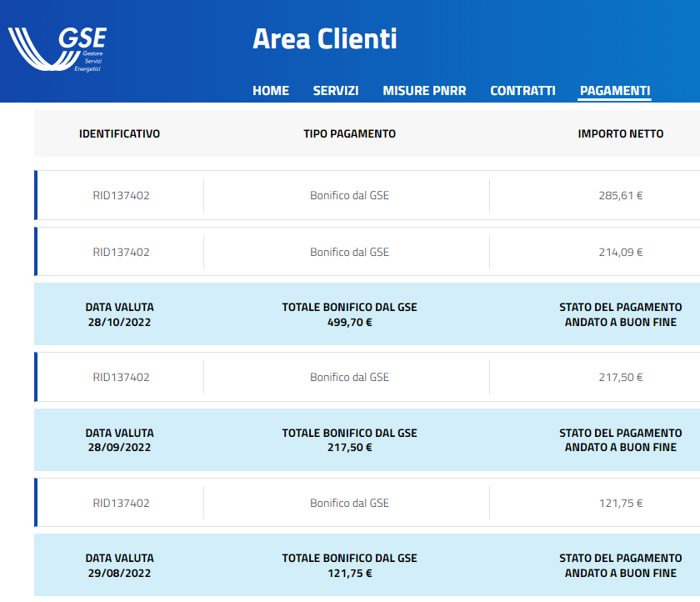Select the payment row with 285,61 €

tap(367, 195)
